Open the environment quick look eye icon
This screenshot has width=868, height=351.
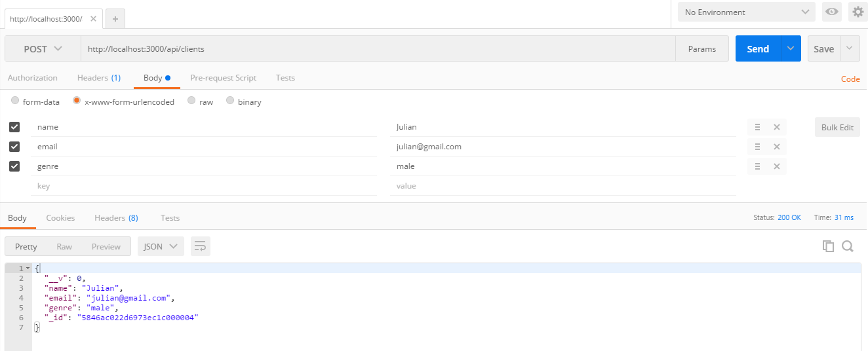[832, 12]
